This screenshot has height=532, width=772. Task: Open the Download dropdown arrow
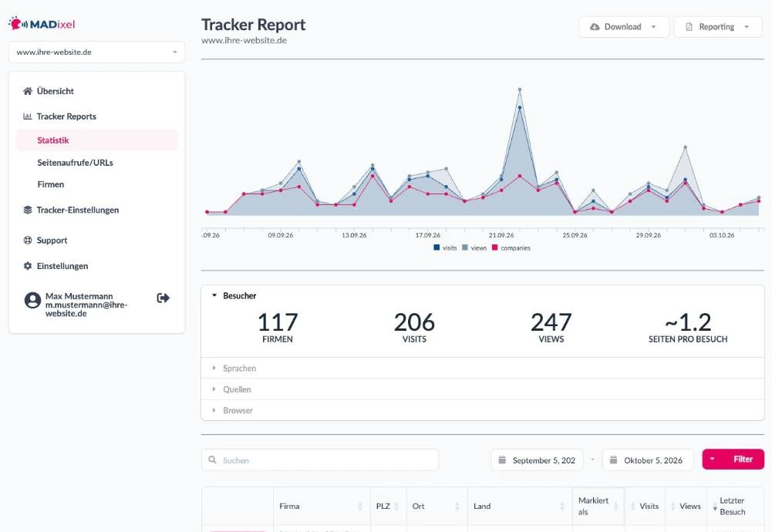[x=653, y=27]
